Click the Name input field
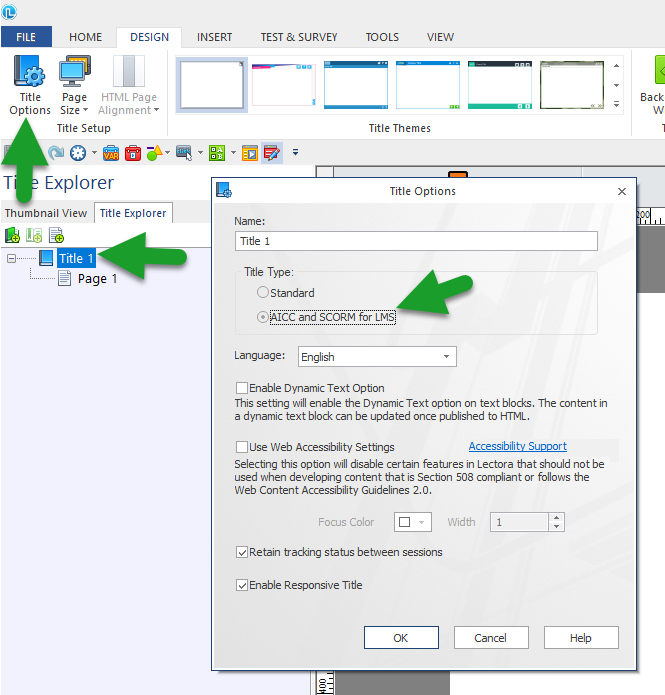This screenshot has height=695, width=665. click(416, 241)
